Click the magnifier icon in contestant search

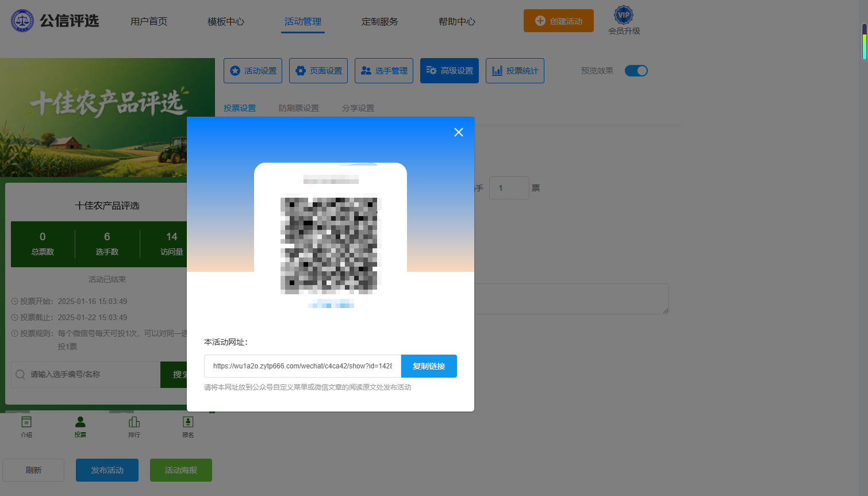pyautogui.click(x=20, y=374)
